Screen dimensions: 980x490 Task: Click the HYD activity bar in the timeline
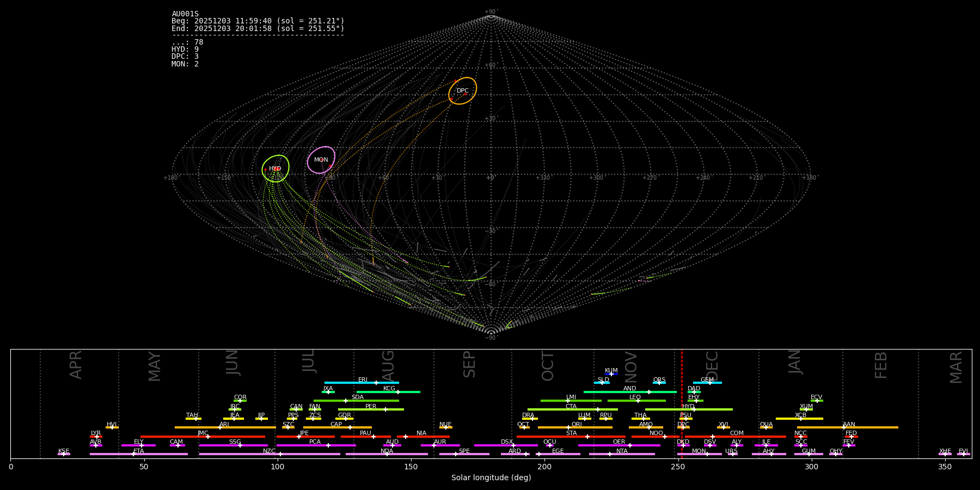(x=689, y=409)
